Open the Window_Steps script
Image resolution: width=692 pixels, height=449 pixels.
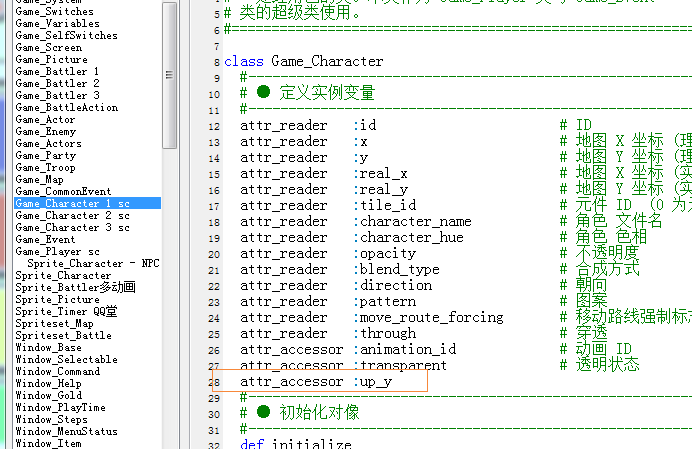tap(51, 419)
